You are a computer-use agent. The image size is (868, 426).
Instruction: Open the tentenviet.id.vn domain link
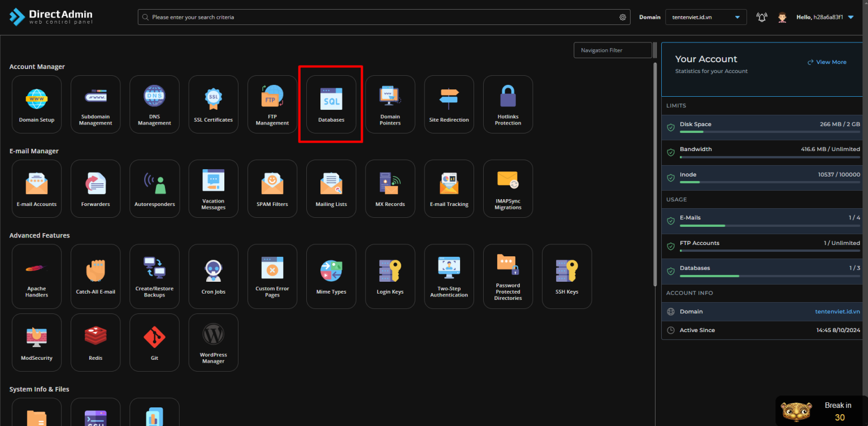coord(837,311)
